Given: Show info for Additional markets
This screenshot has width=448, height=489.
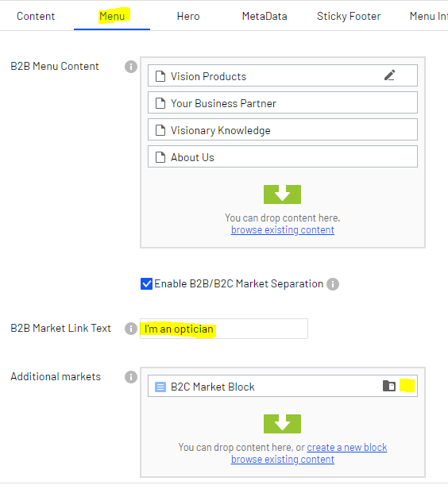Looking at the screenshot, I should click(x=131, y=377).
